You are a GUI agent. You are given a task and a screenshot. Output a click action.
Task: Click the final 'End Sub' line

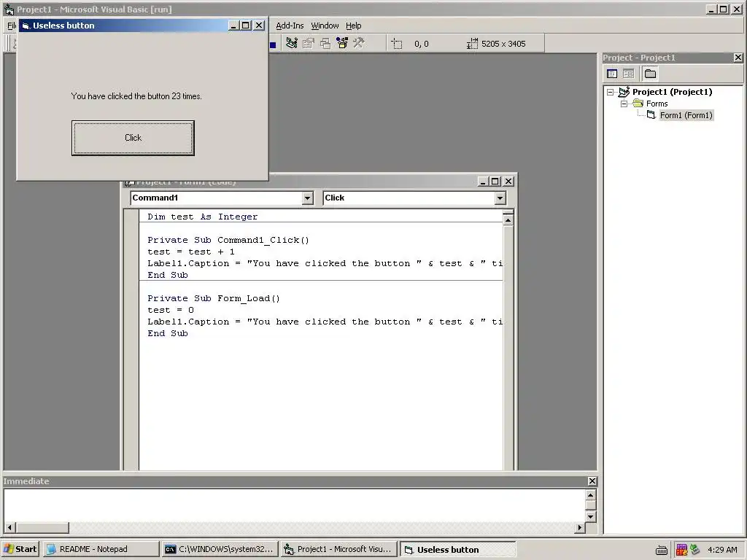click(168, 333)
